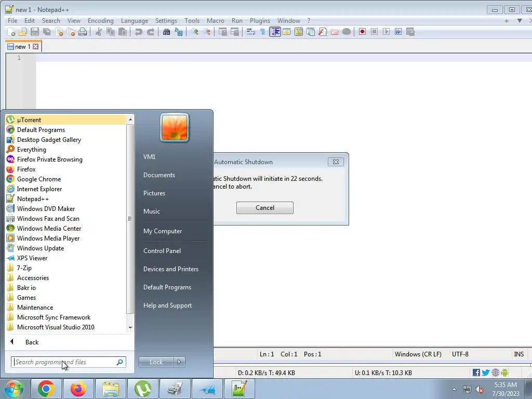Click the Lock button in Start menu
532x399 pixels.
156,362
